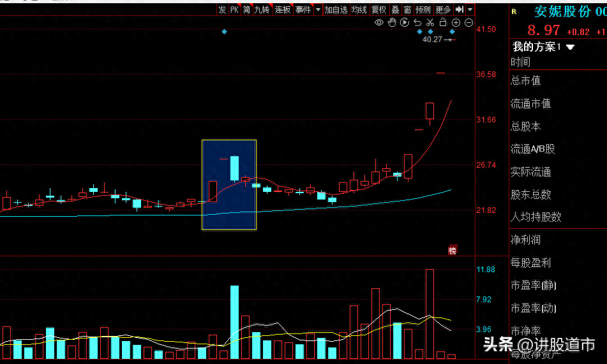
Task: Zoom in with the plus circle icon
Action: [x=456, y=23]
